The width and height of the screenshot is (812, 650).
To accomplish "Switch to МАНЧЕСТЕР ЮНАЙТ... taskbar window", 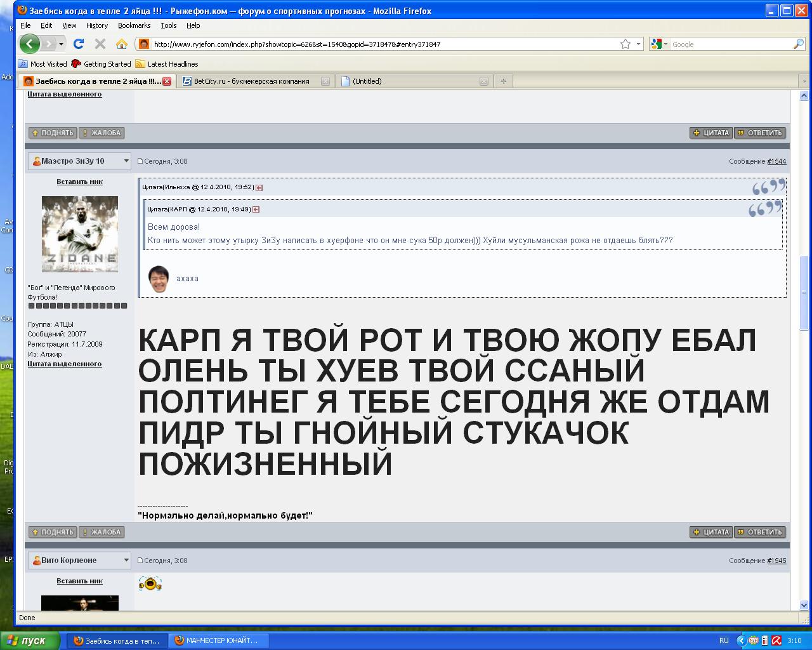I will (219, 640).
